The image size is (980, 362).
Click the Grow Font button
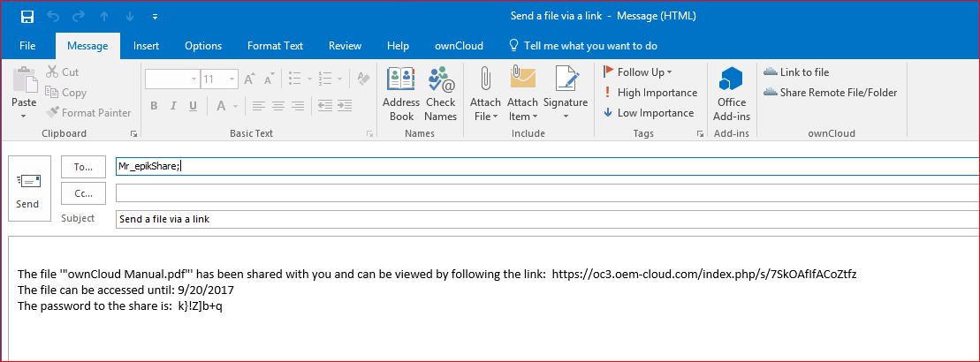pyautogui.click(x=248, y=79)
